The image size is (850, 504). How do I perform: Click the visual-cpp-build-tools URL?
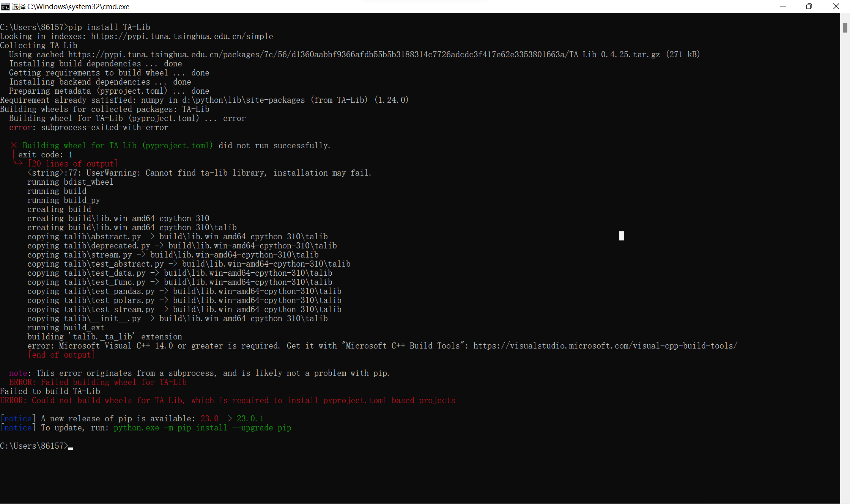pos(605,346)
